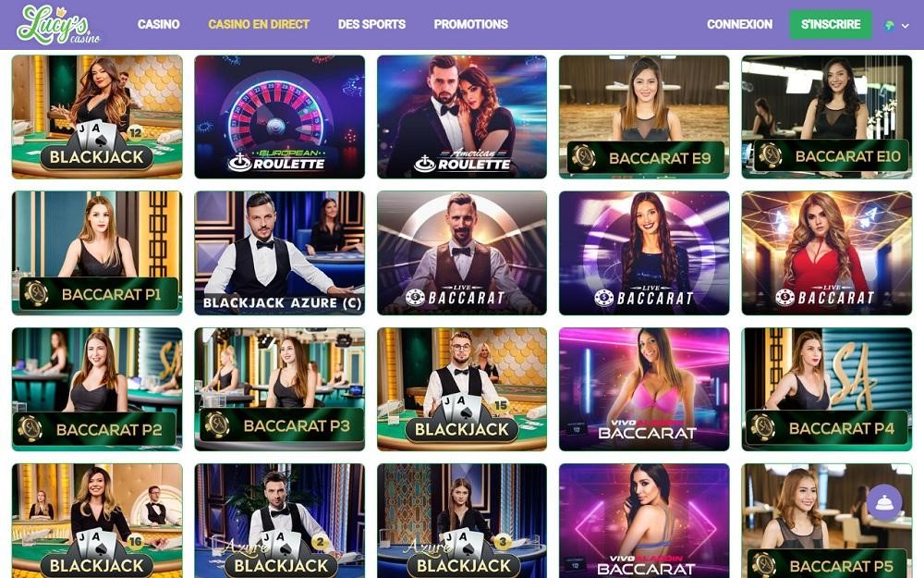Select the Baccarat P4 table
The image size is (924, 578).
pos(827,389)
